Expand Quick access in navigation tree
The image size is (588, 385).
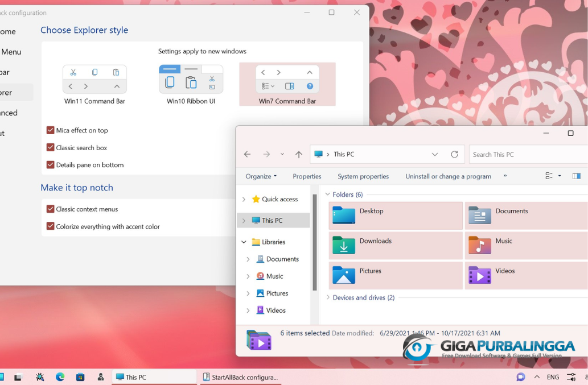[244, 199]
